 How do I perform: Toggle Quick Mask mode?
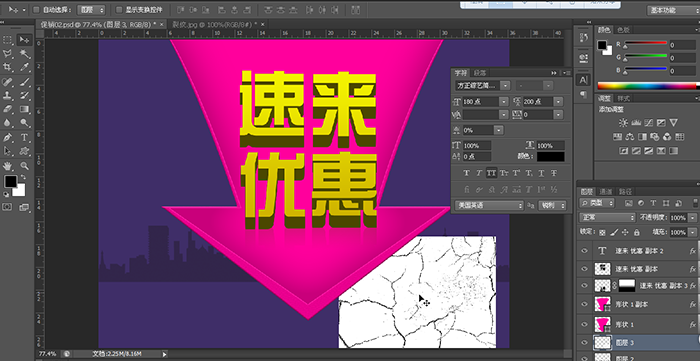[x=7, y=207]
